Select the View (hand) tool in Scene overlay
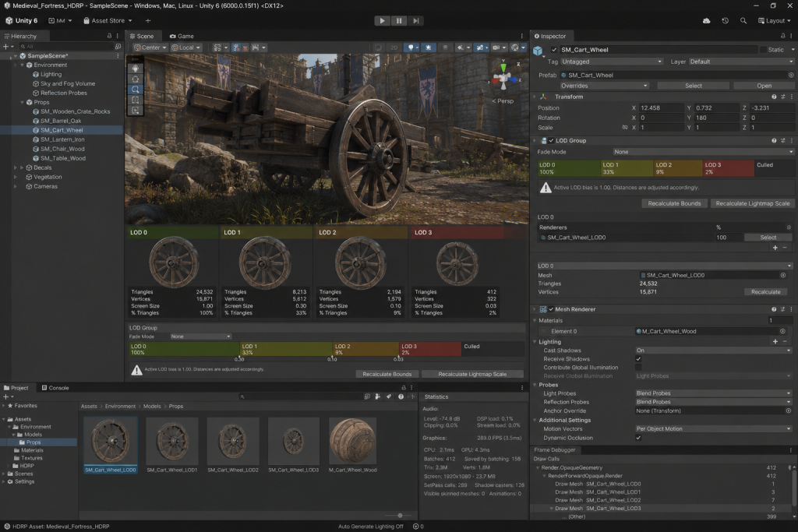 point(135,68)
